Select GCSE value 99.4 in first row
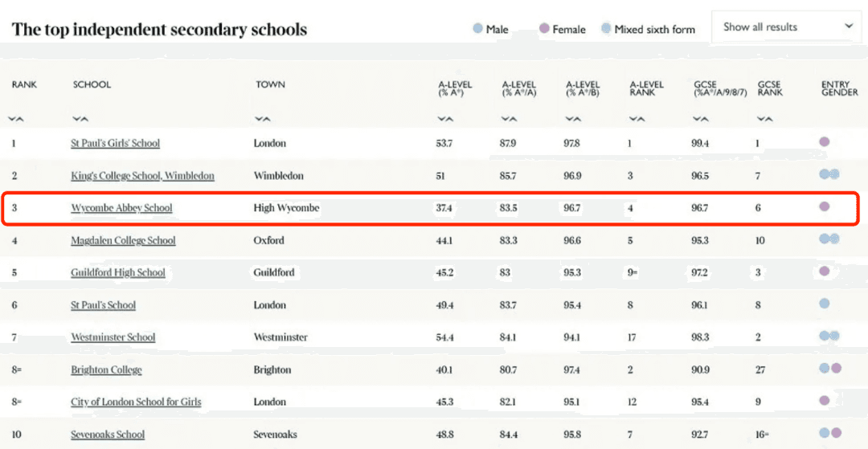The width and height of the screenshot is (868, 449). (700, 144)
